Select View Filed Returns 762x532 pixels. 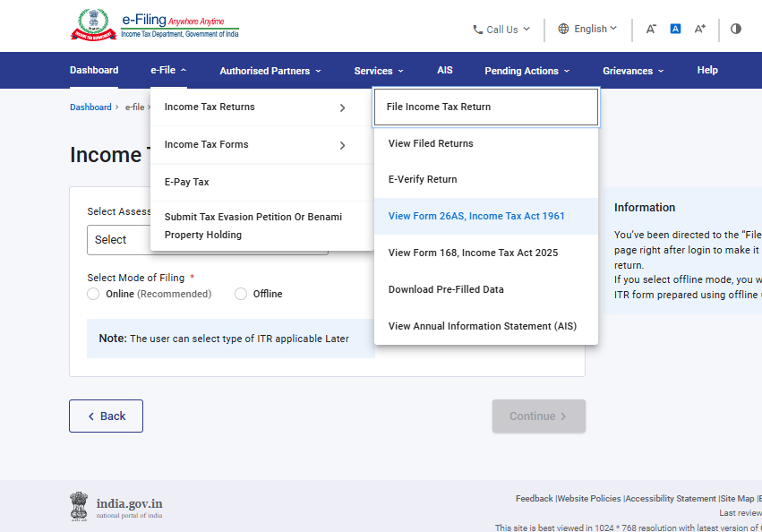tap(486, 143)
